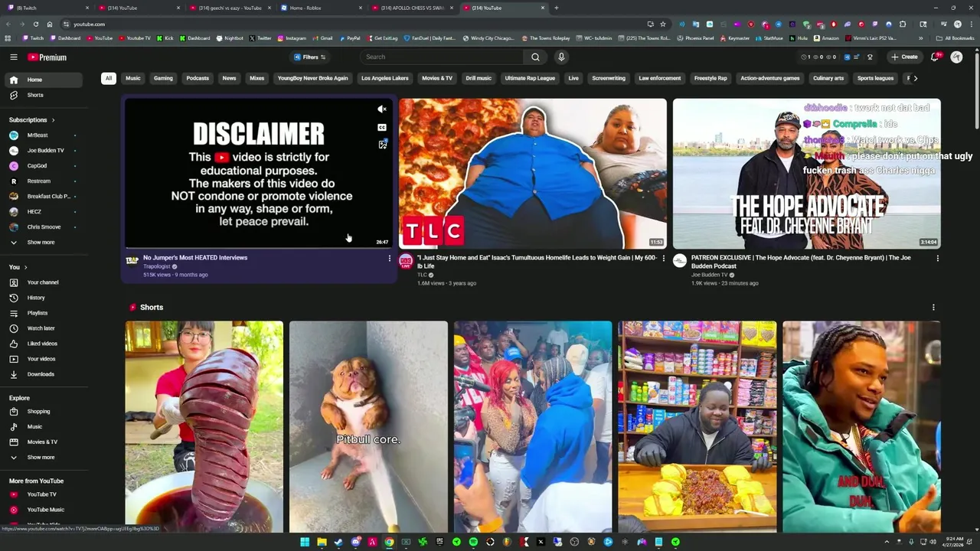The image size is (980, 551).
Task: Open the Pitbull core short
Action: pyautogui.click(x=368, y=426)
